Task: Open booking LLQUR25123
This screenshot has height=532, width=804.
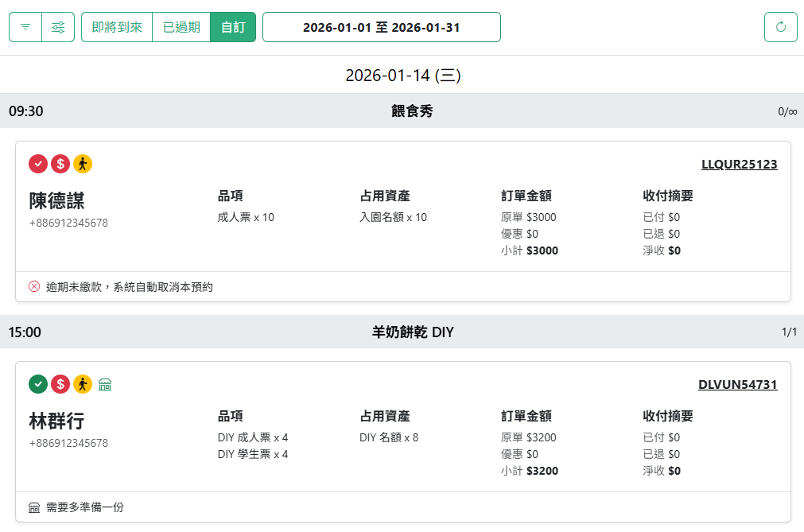Action: [x=740, y=164]
